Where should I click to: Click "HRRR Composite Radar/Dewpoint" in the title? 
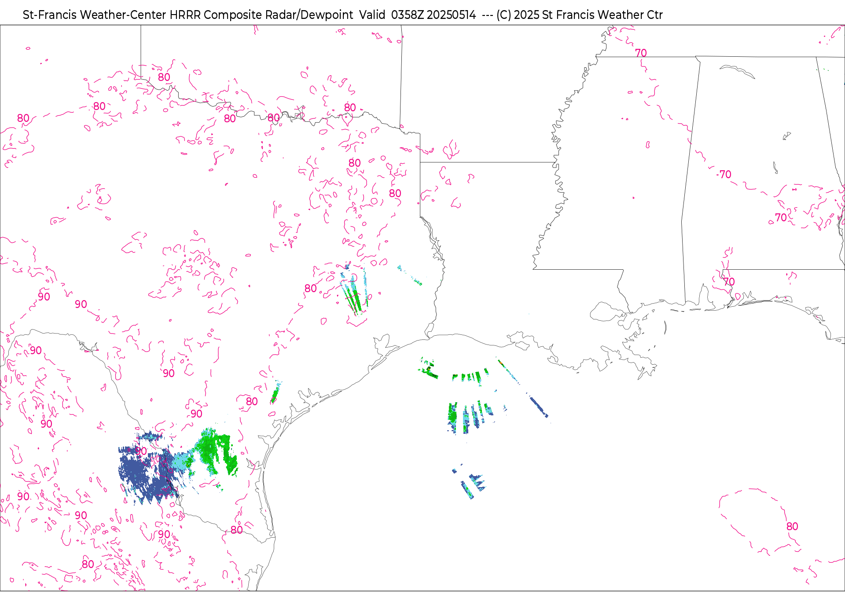click(x=261, y=15)
